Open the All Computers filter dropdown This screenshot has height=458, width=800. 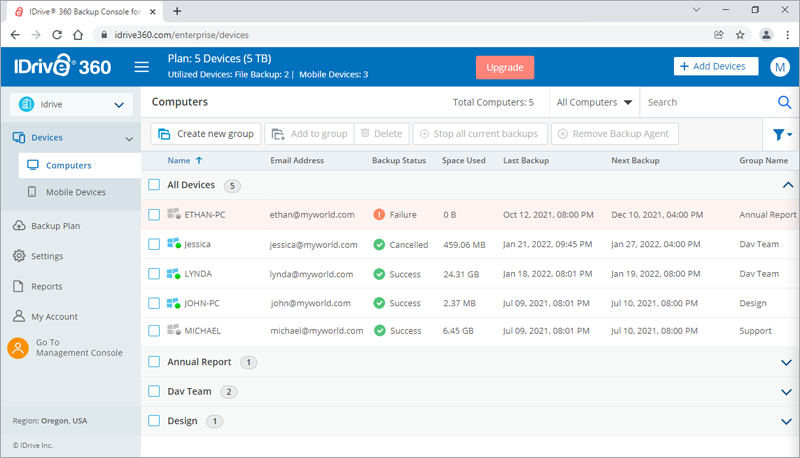coord(594,103)
